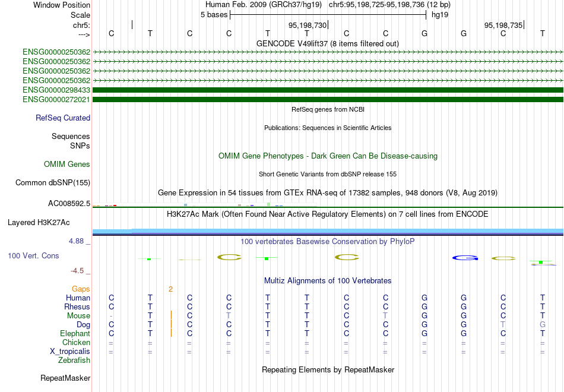
Task: Click the SNPs track label
Action: [x=80, y=146]
